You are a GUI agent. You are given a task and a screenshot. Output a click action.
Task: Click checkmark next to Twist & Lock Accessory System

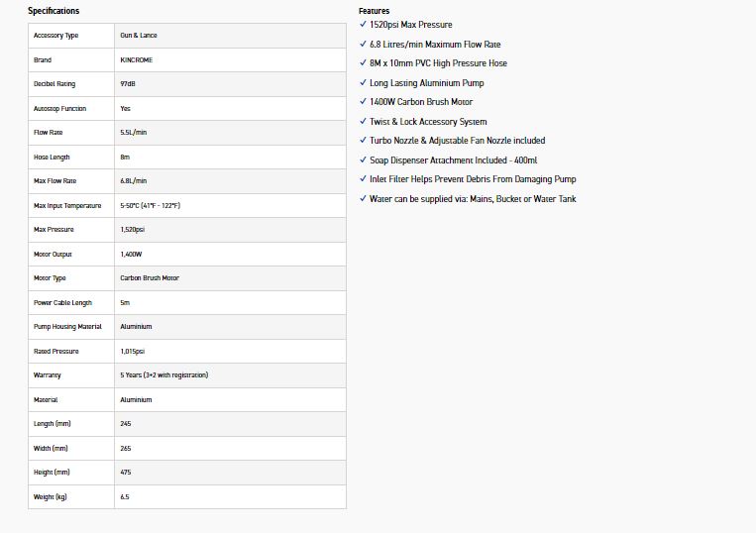363,121
